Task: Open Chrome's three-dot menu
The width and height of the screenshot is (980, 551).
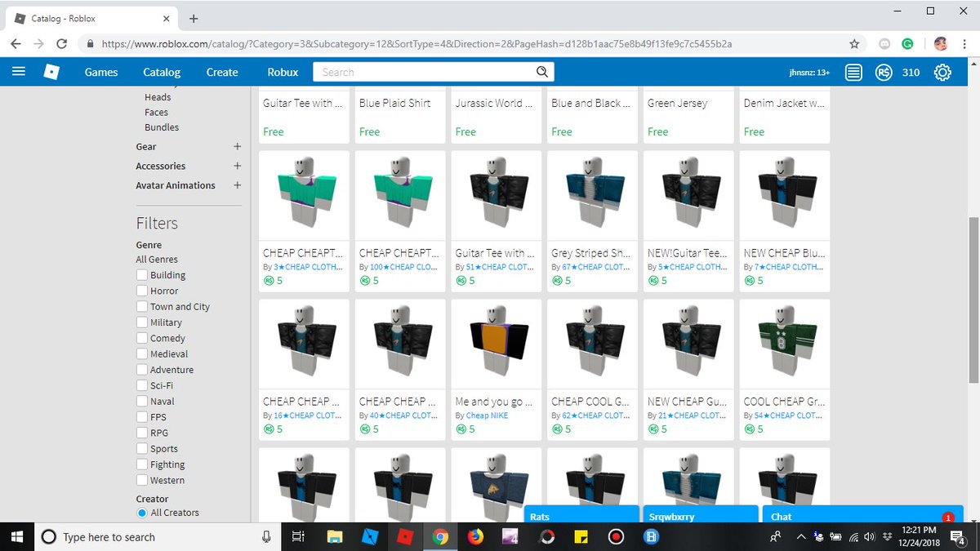Action: (x=964, y=43)
